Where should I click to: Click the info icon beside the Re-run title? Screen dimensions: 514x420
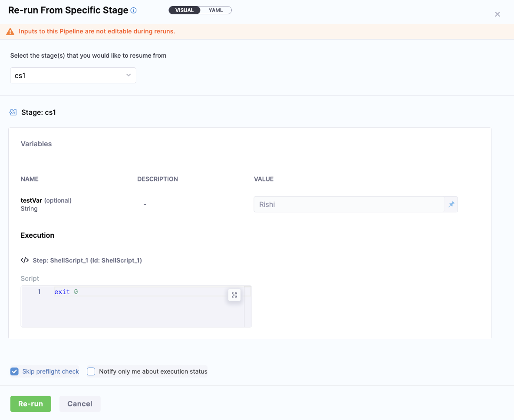134,10
